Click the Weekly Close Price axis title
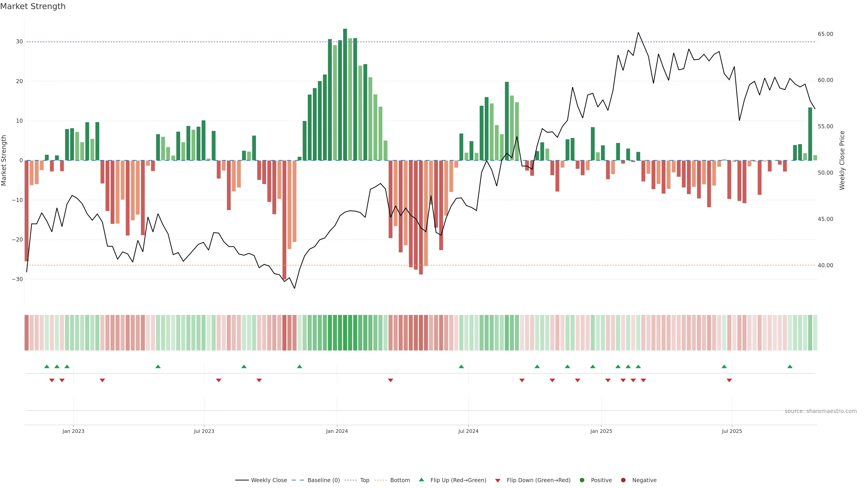 (842, 160)
